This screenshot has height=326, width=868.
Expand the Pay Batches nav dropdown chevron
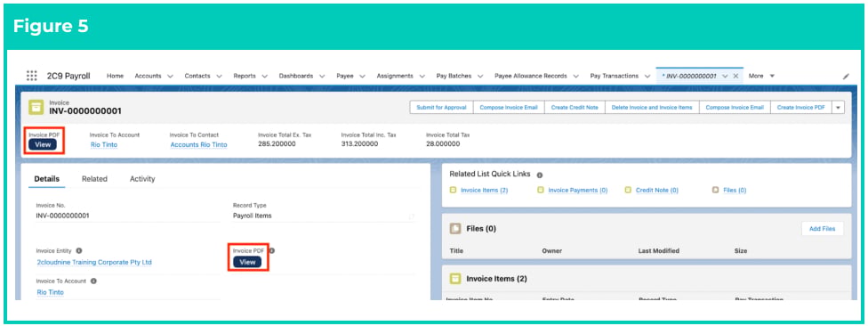pyautogui.click(x=480, y=76)
